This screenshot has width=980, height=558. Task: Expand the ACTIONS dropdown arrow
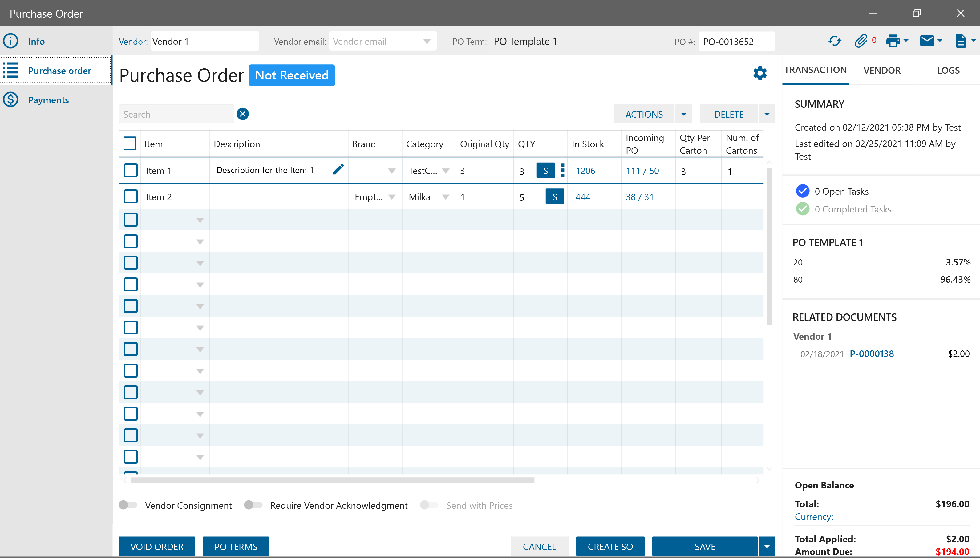pos(684,114)
